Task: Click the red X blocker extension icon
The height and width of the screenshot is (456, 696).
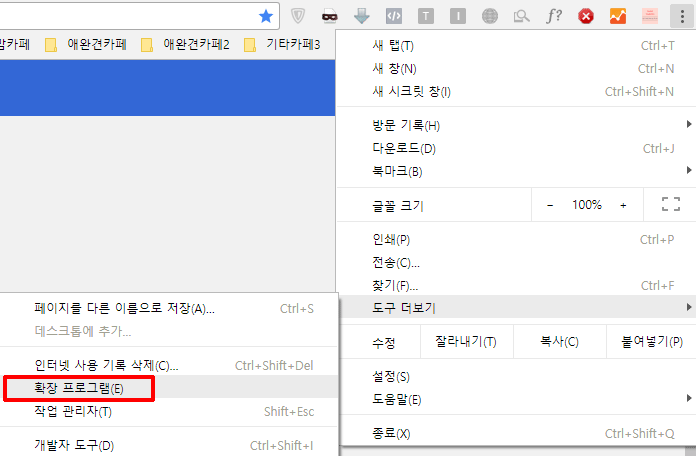Action: (x=586, y=17)
